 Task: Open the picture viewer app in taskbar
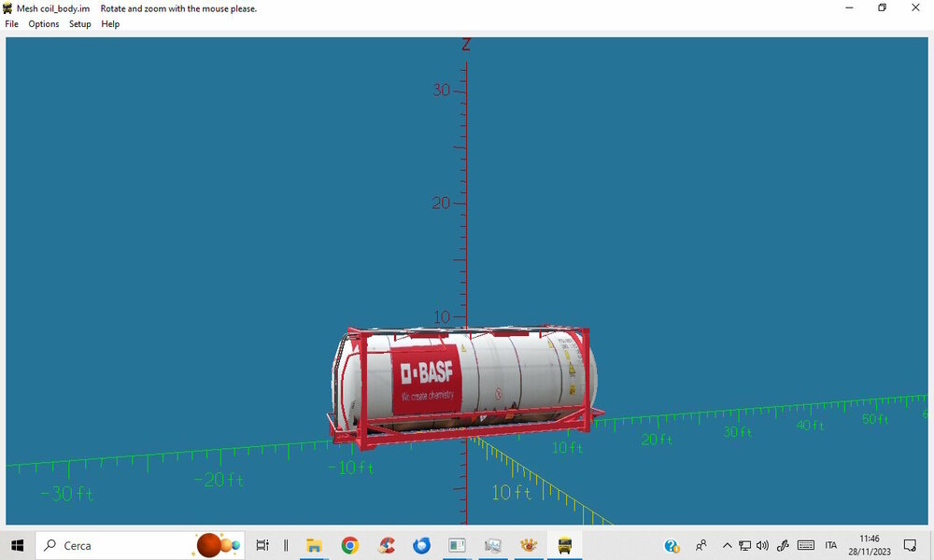click(492, 545)
